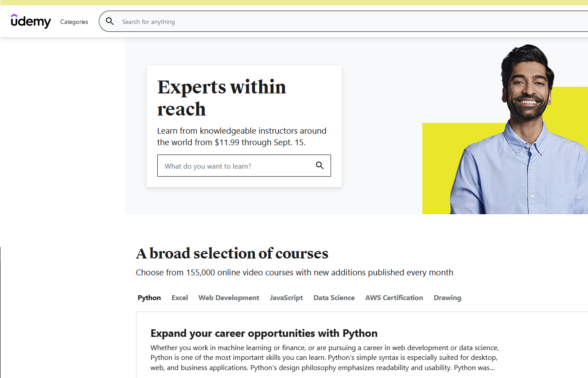Select the JavaScript tab
The width and height of the screenshot is (588, 378).
(x=286, y=298)
